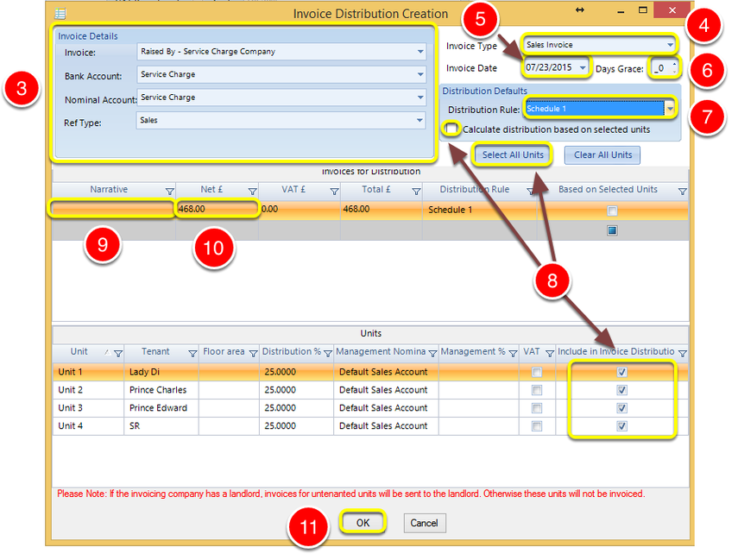Click the Floor area column filter icon

pos(253,354)
